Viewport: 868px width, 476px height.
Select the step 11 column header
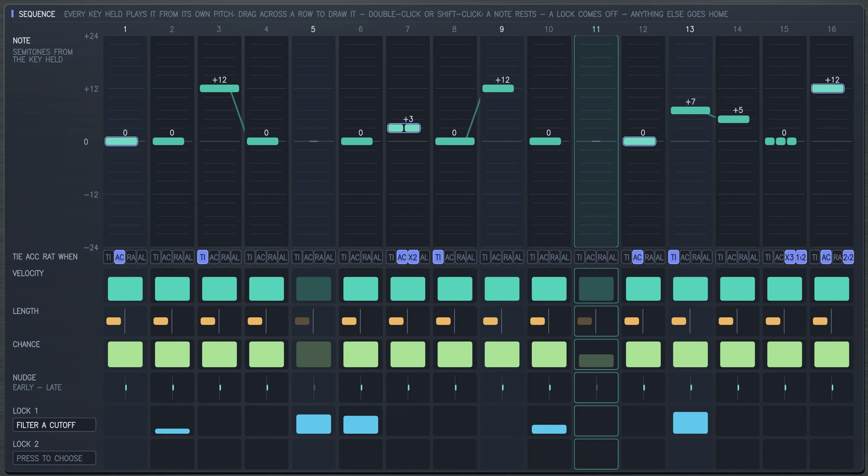[x=596, y=29]
